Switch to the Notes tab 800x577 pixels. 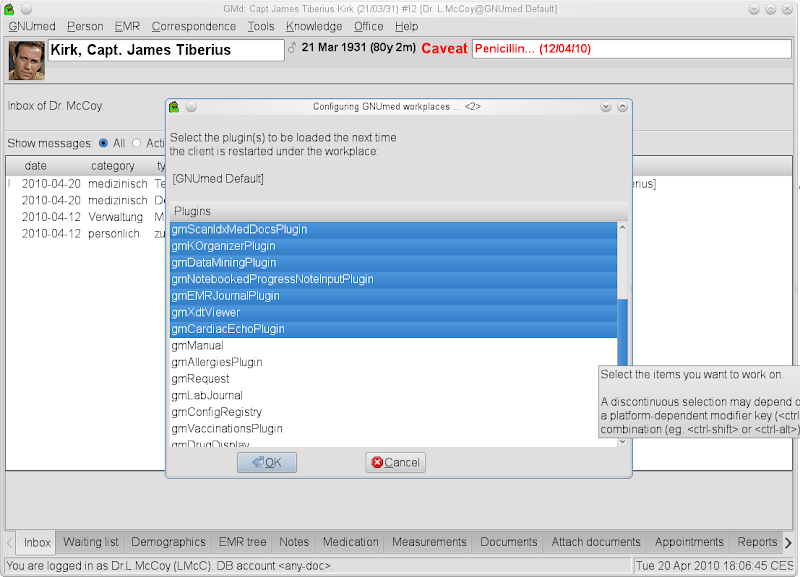(x=294, y=542)
